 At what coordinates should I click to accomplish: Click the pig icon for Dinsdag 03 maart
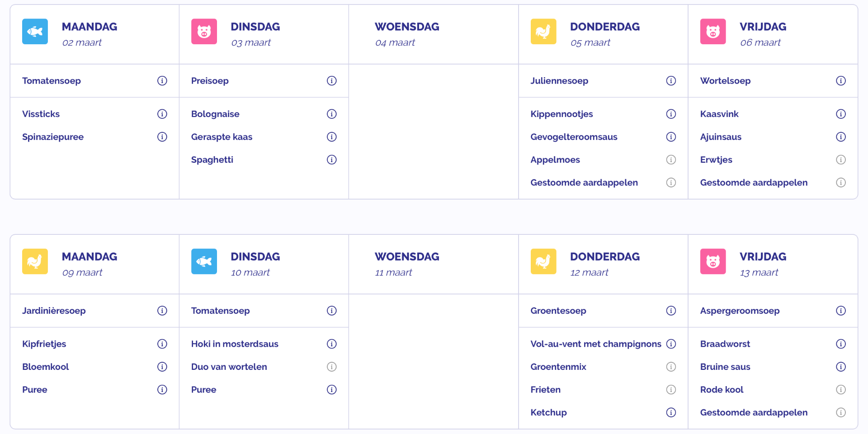[204, 32]
